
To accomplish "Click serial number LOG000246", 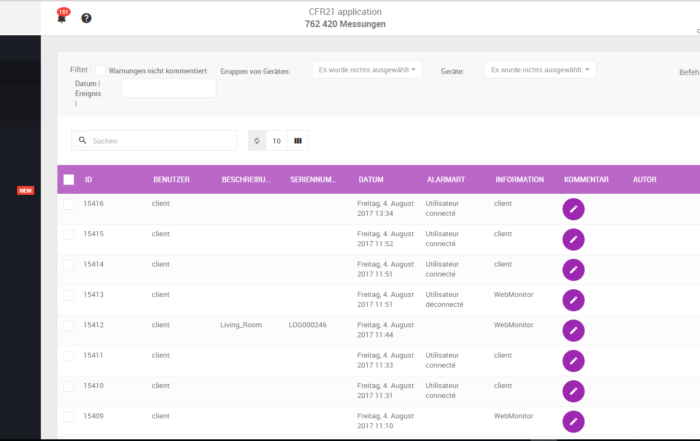I will click(308, 325).
